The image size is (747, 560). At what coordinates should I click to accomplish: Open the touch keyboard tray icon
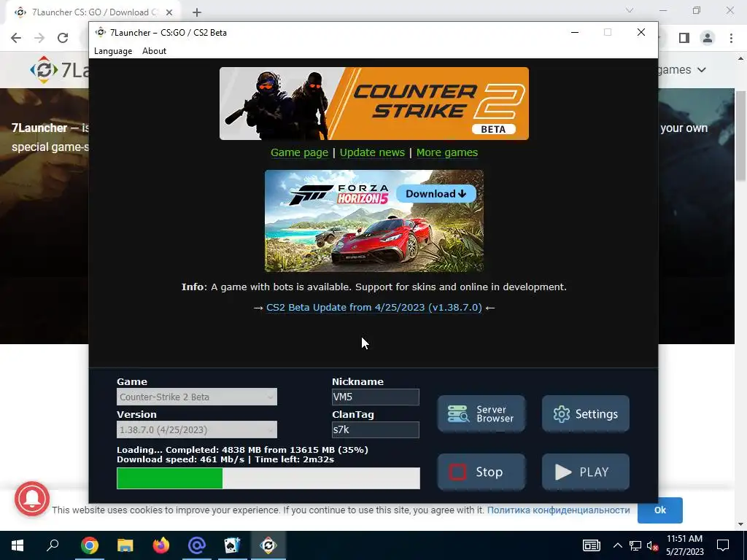pyautogui.click(x=591, y=545)
